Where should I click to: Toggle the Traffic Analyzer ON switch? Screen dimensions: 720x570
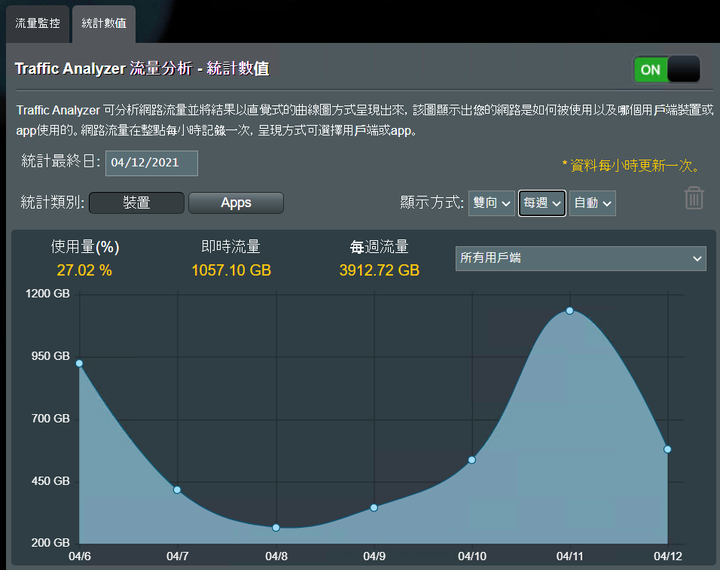pyautogui.click(x=667, y=69)
